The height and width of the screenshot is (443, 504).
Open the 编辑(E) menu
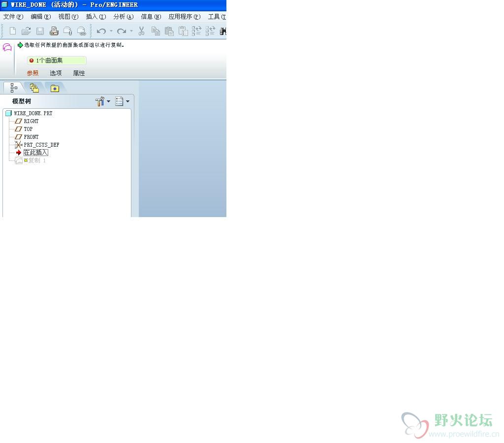coord(41,17)
